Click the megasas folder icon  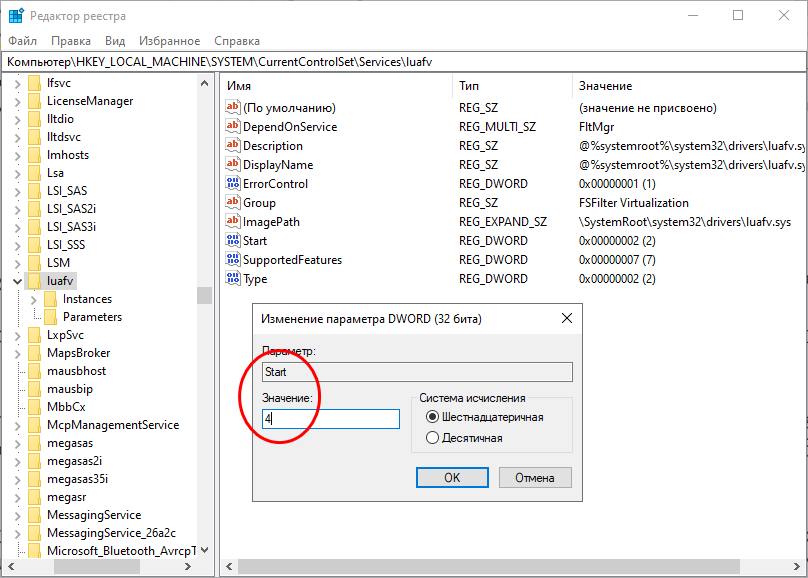[34, 443]
